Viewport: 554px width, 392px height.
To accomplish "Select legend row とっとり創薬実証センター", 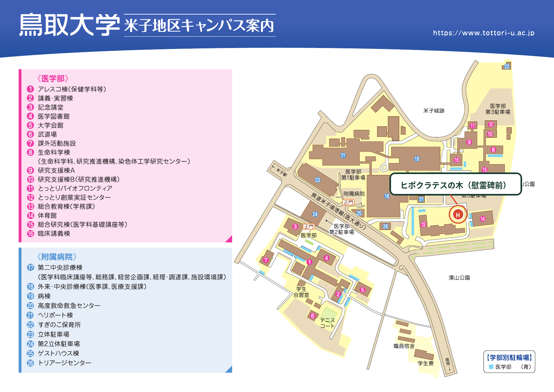I will 69,197.
